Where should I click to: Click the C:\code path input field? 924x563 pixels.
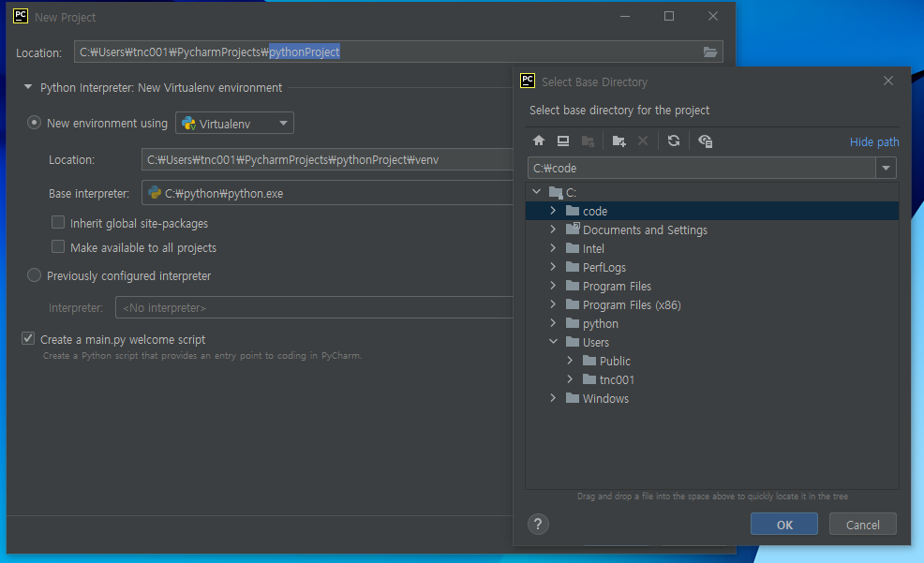coord(702,168)
